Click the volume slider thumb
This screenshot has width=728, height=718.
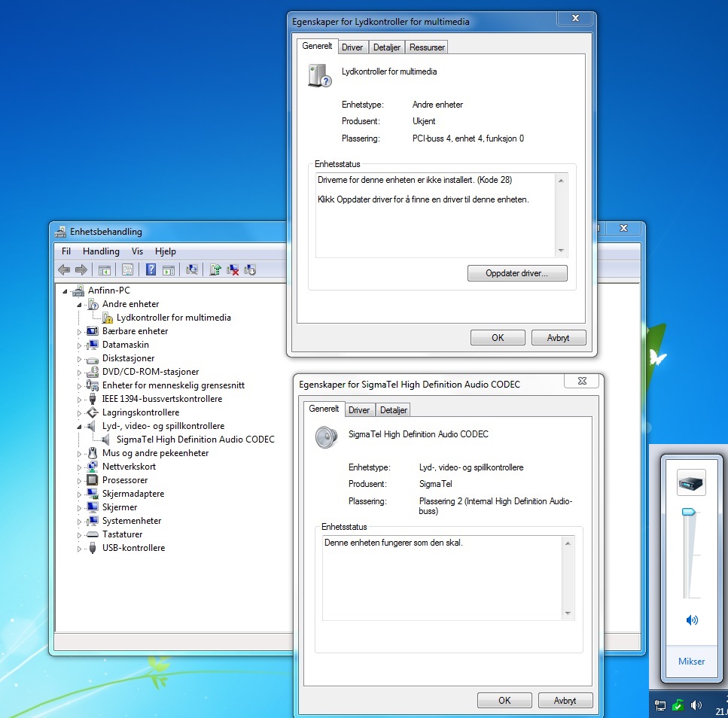689,512
